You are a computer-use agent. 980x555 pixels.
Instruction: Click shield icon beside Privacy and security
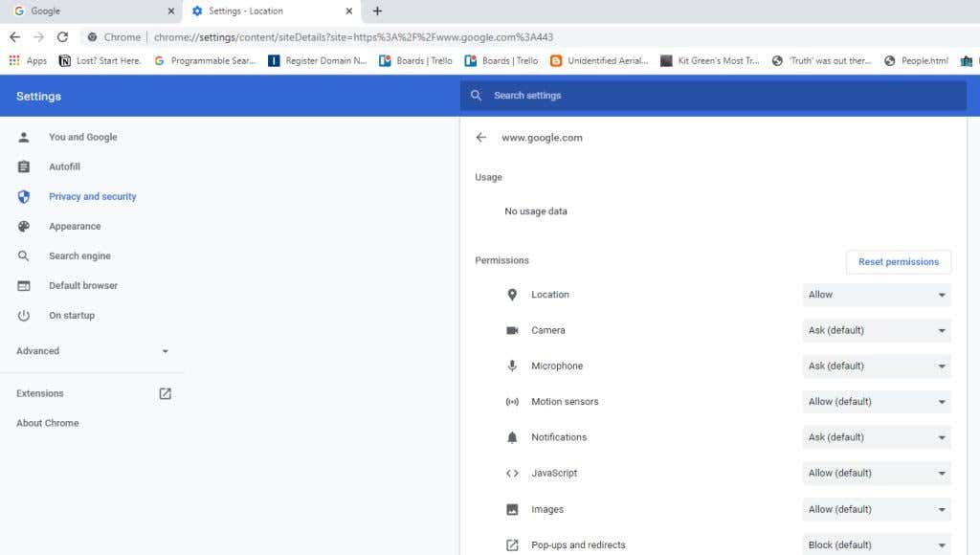(x=24, y=197)
